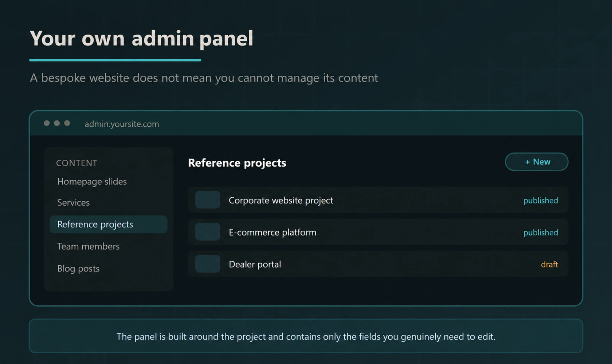Open the Dealer portal row
The height and width of the screenshot is (364, 612).
[x=378, y=264]
